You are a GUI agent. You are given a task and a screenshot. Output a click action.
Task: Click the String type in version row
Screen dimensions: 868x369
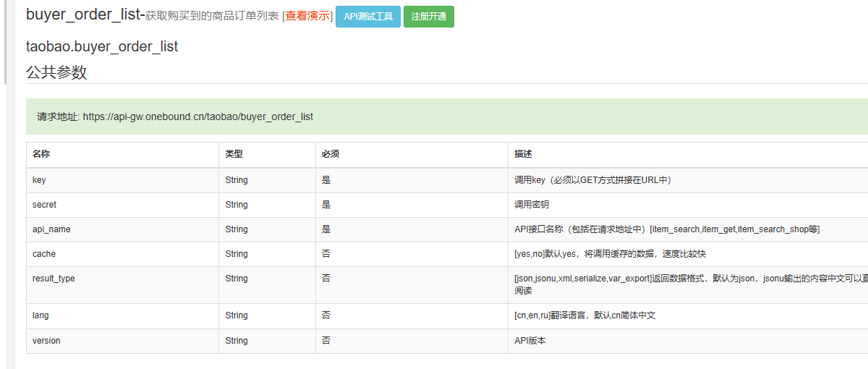[x=237, y=340]
